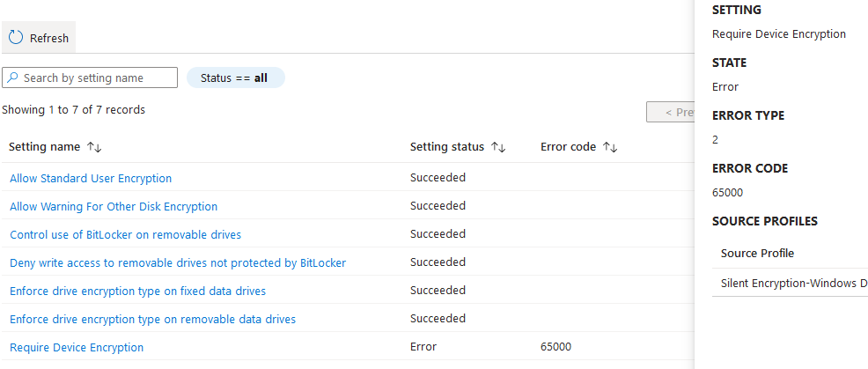Open the Status == all filter
Viewport: 868px width, 369px height.
tap(235, 78)
